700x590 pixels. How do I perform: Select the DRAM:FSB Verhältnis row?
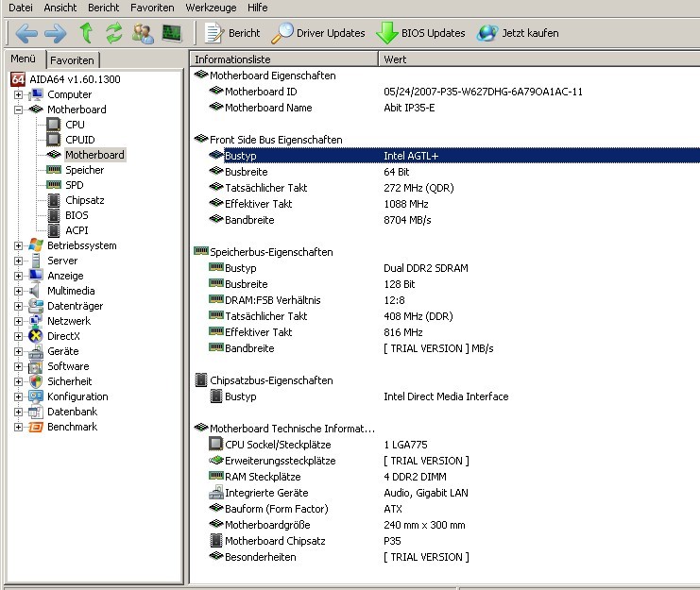445,300
